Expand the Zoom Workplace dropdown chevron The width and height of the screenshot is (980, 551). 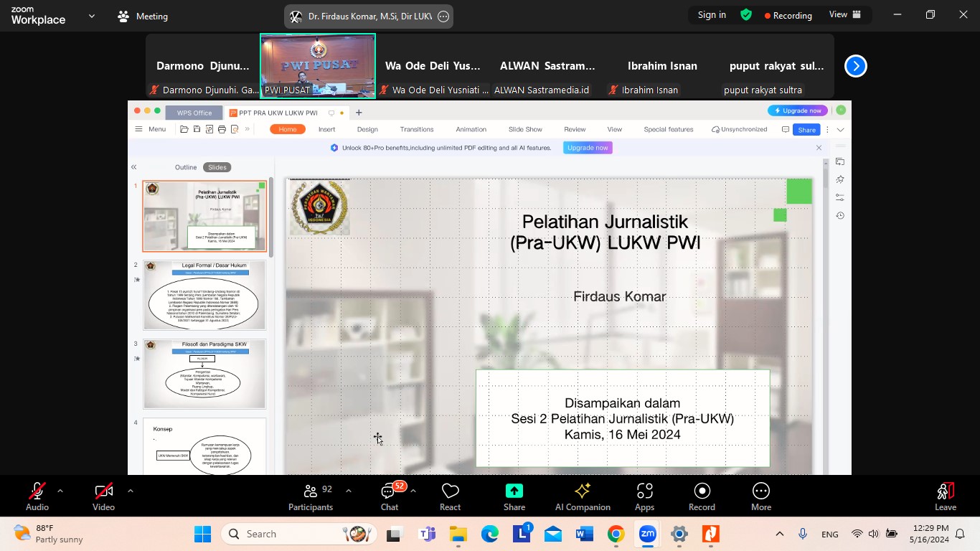tap(91, 16)
